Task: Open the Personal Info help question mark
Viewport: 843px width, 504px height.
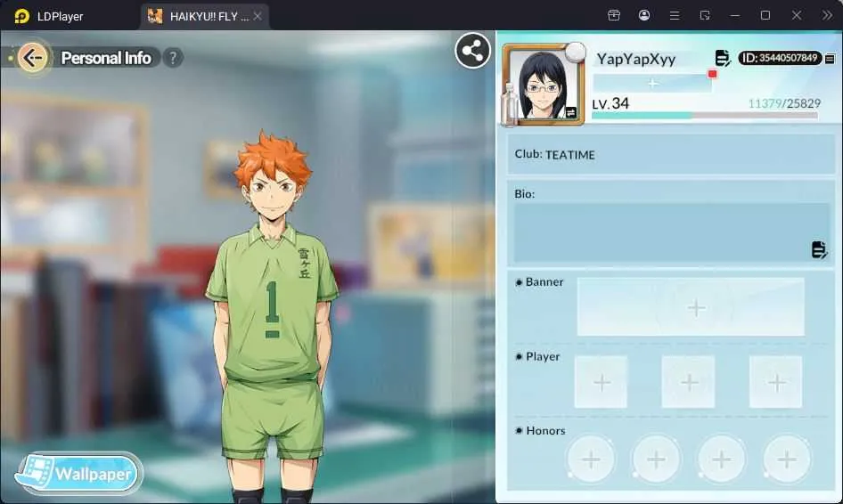Action: click(173, 58)
